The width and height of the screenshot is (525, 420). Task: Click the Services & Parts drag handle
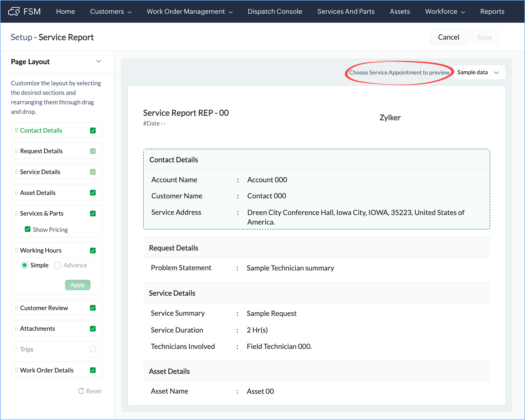(16, 213)
